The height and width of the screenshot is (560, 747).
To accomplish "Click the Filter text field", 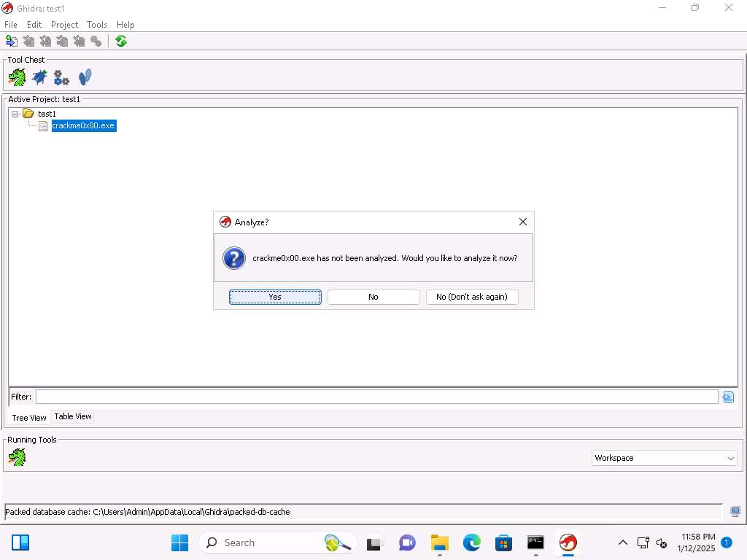I will click(x=376, y=397).
